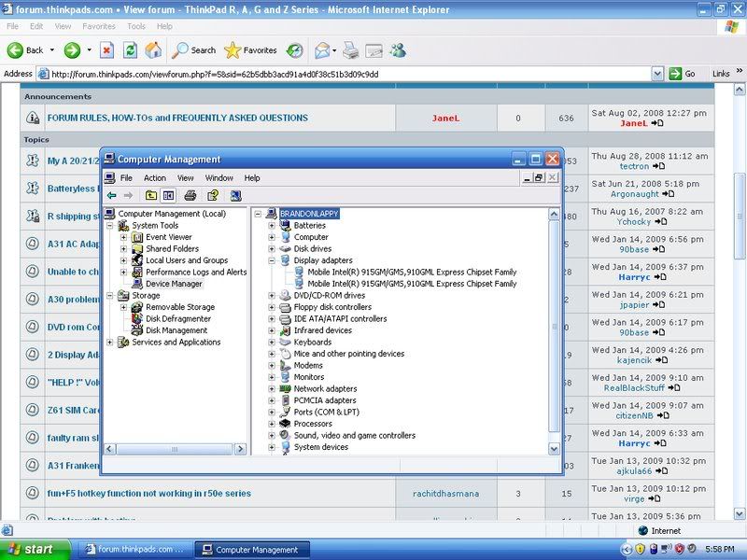
Task: Toggle Show/Hide Console Tree toolbar icon
Action: pos(169,195)
